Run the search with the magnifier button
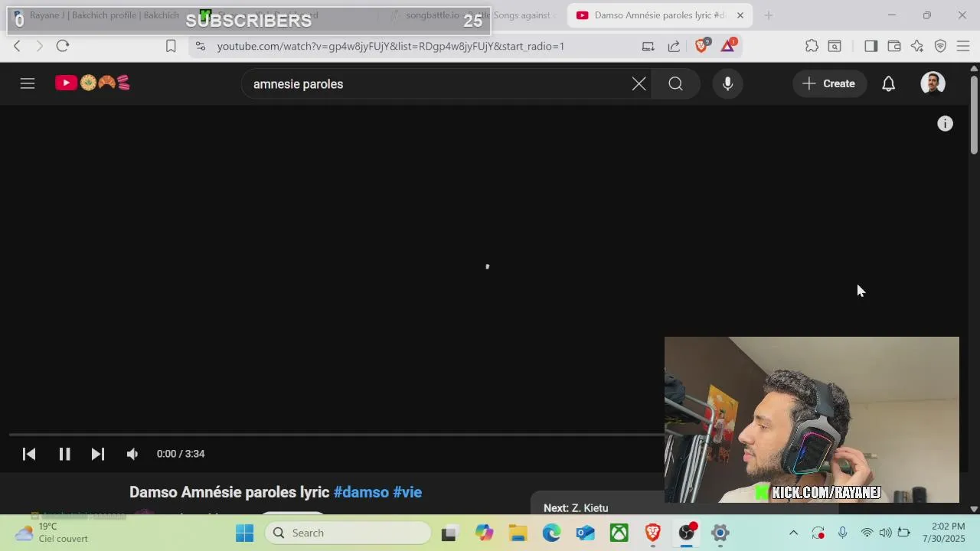The width and height of the screenshot is (980, 551). click(x=675, y=84)
